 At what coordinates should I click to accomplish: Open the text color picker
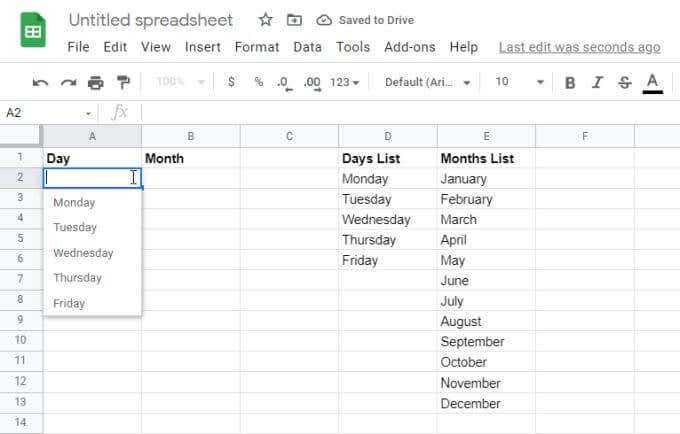[652, 83]
